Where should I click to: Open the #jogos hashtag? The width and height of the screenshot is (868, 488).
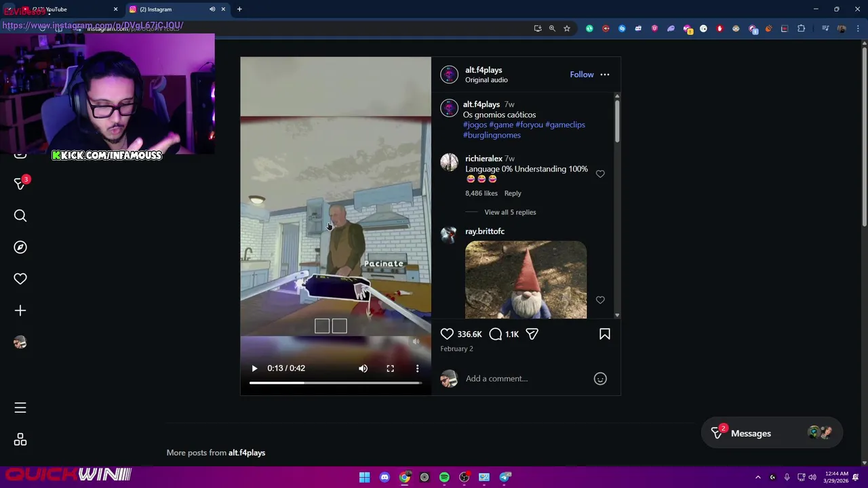point(475,125)
